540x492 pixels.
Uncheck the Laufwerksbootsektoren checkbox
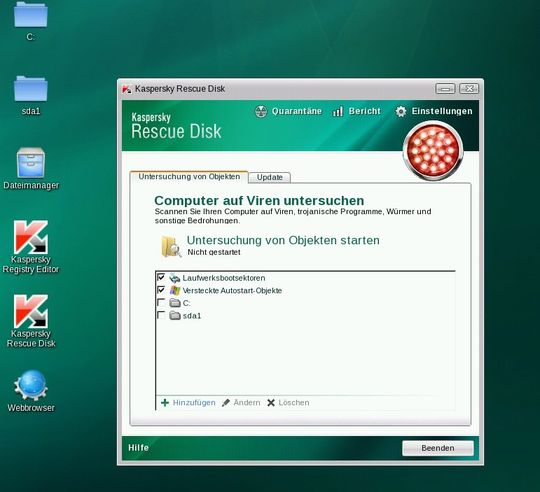(x=161, y=277)
